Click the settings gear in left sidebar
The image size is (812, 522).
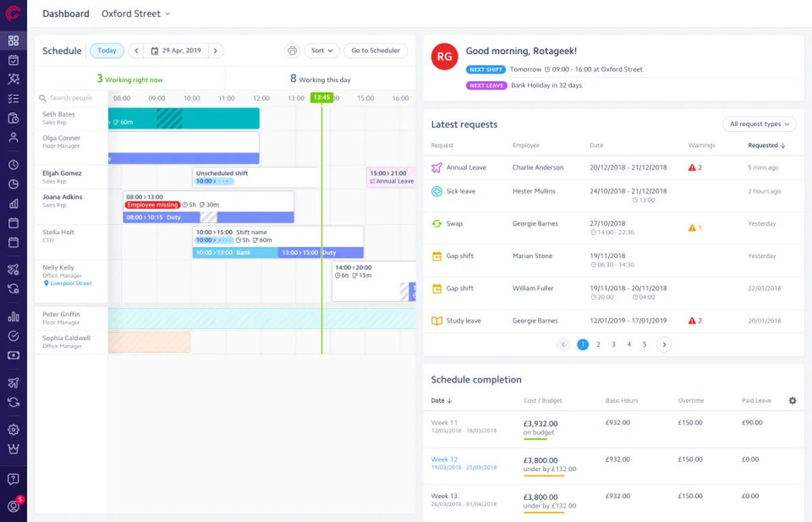pyautogui.click(x=13, y=429)
